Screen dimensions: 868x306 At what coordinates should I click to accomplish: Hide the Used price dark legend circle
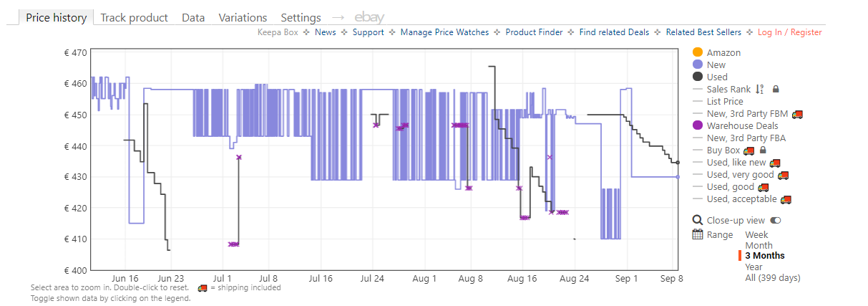click(x=698, y=77)
